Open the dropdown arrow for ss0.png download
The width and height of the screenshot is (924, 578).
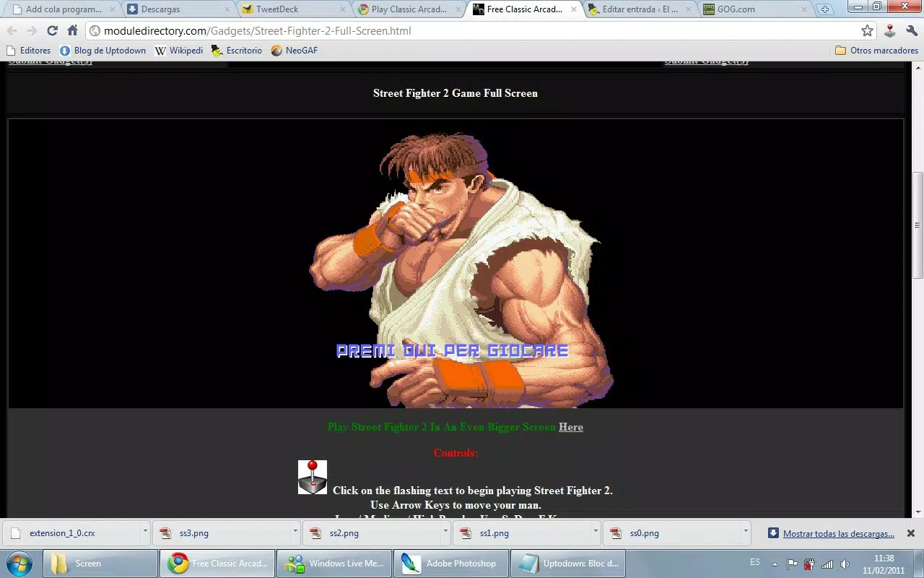[x=746, y=532]
